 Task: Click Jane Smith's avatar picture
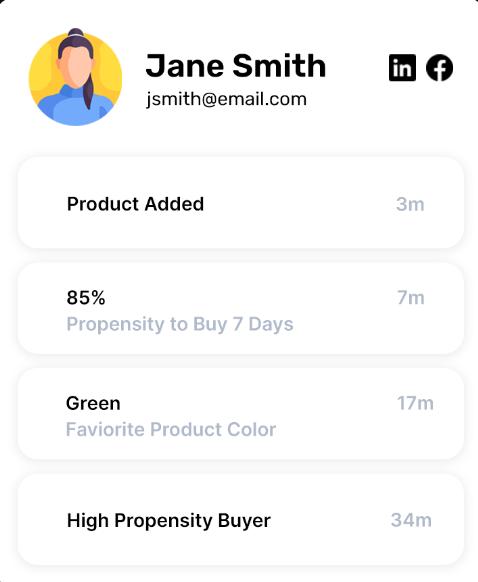point(75,77)
